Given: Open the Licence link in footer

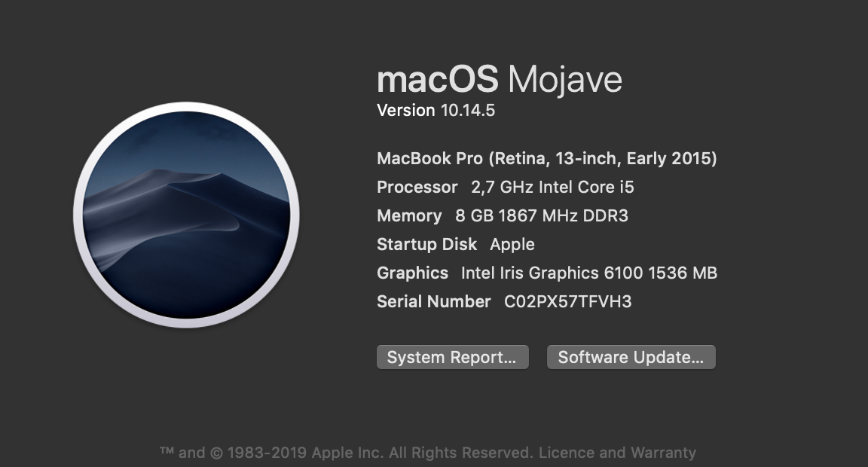Looking at the screenshot, I should [x=567, y=453].
